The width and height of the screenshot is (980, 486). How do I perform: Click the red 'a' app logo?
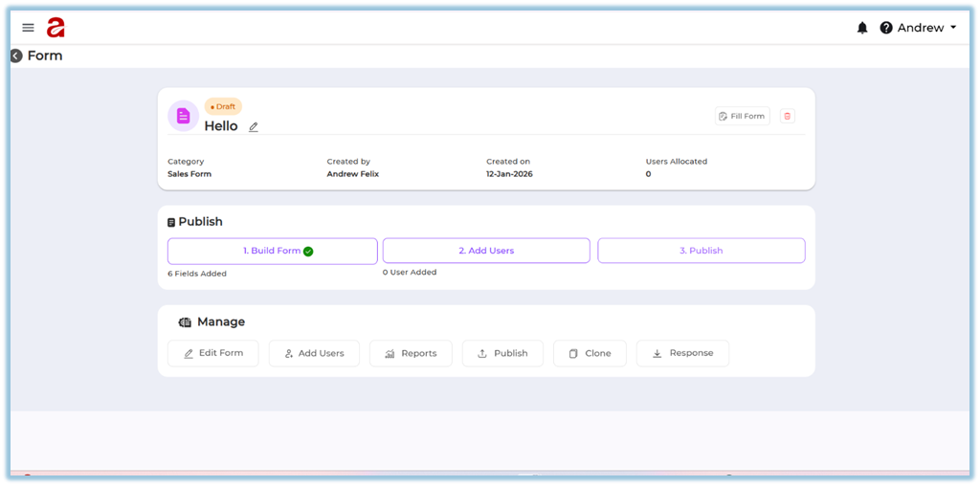56,28
